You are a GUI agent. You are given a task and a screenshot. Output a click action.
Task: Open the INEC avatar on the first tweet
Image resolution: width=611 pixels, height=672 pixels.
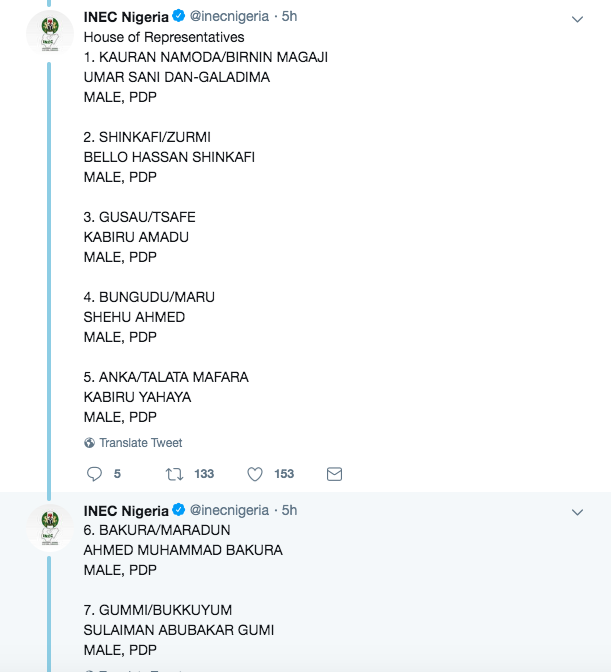50,34
